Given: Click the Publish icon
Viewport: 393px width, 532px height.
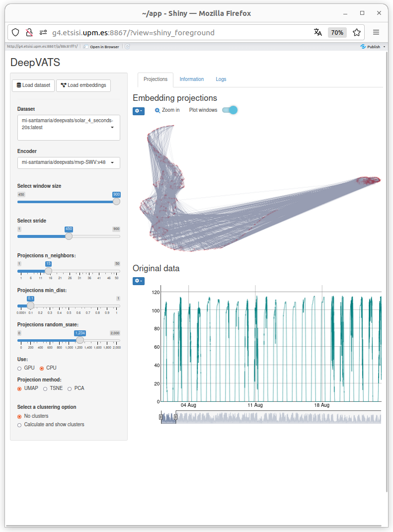Looking at the screenshot, I should click(x=363, y=47).
